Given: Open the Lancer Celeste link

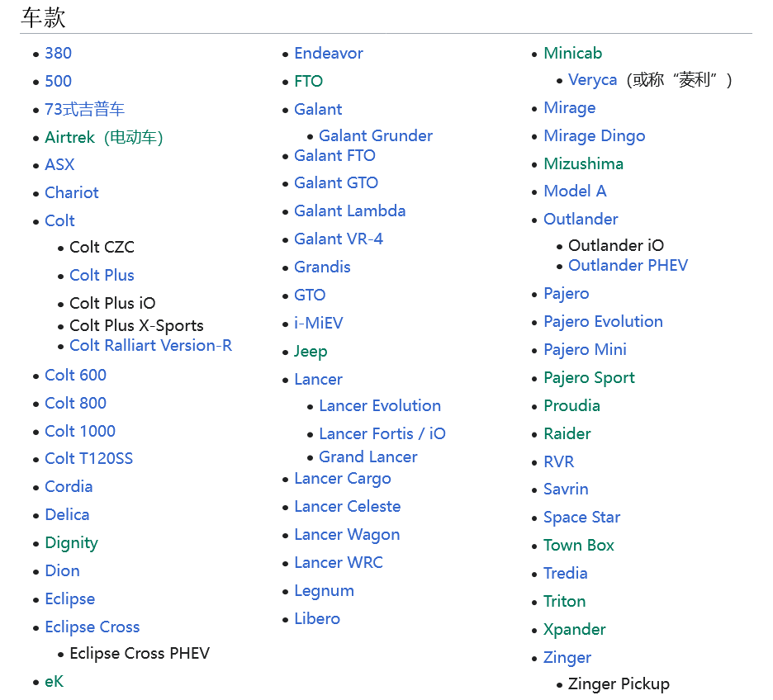Looking at the screenshot, I should (x=348, y=506).
